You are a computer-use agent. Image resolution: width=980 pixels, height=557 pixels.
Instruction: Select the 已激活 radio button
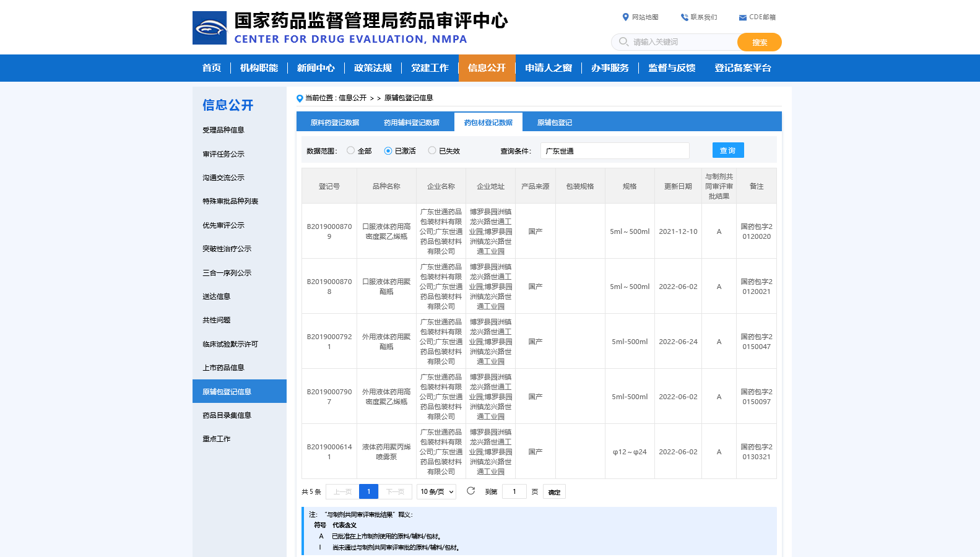[x=388, y=150]
